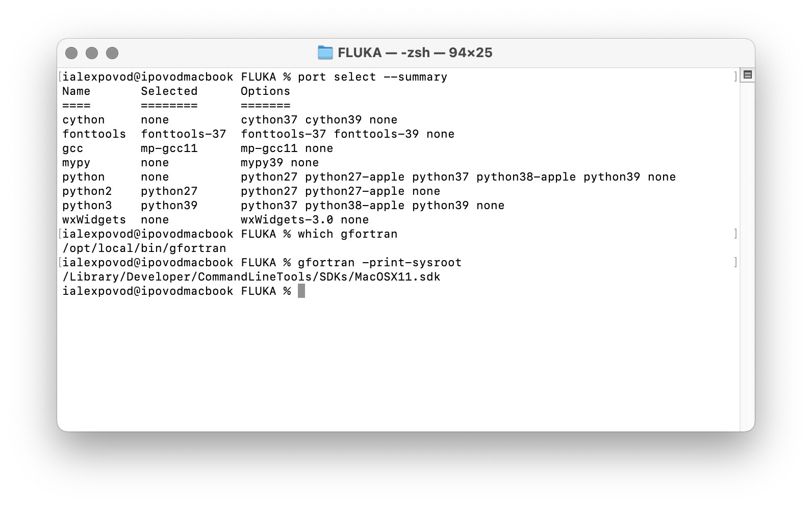The height and width of the screenshot is (507, 812).
Task: Click the window title 'FLUKA — -zsh — 94×25'
Action: (415, 53)
